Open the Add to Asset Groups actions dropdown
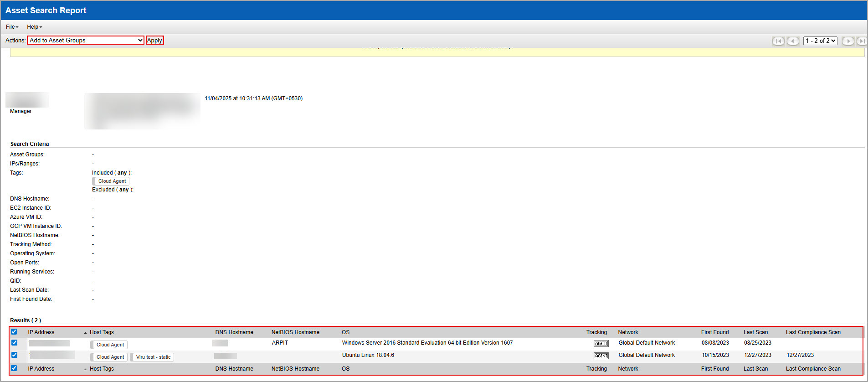The height and width of the screenshot is (382, 868). click(86, 41)
